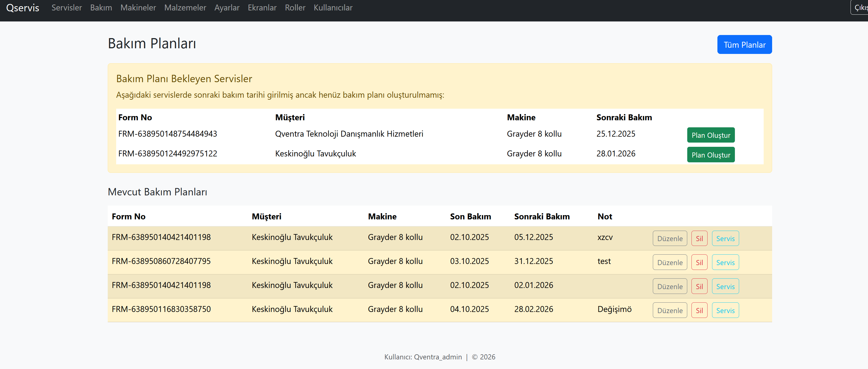Open the Malzemeler navigation link

(185, 7)
